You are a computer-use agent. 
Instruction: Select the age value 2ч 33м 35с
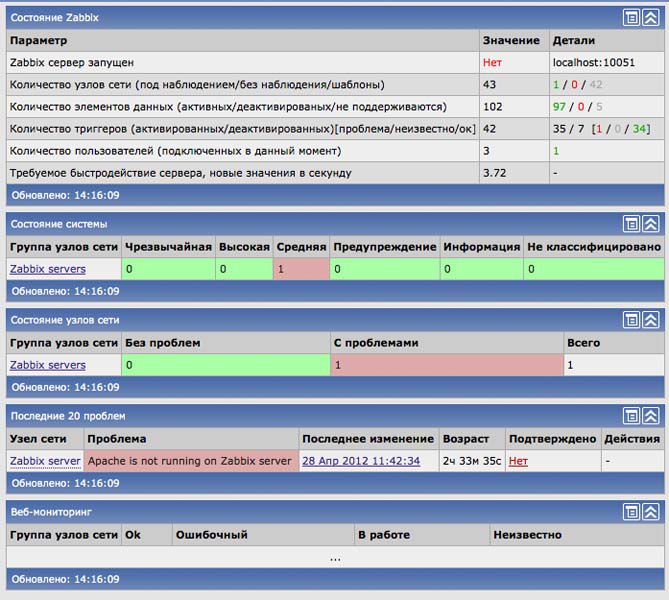click(x=472, y=461)
